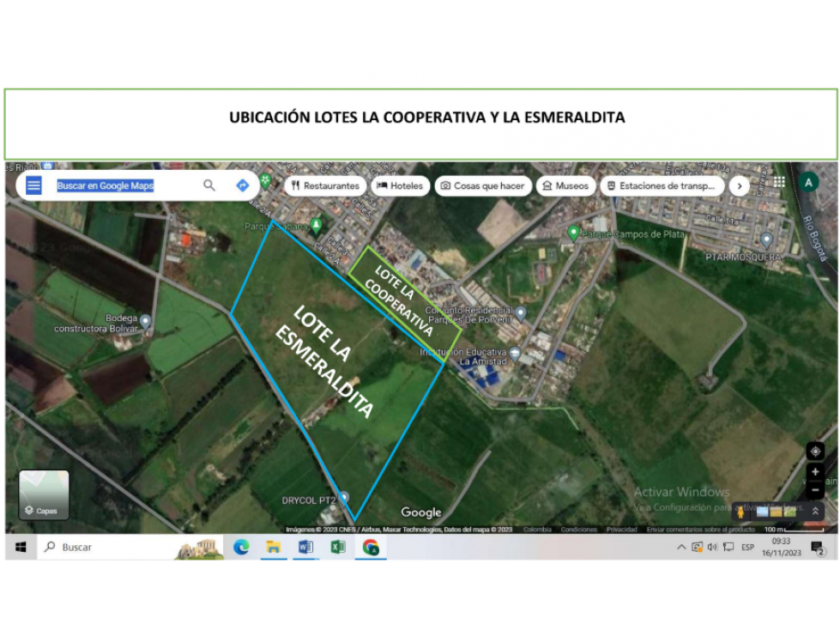Viewport: 840px width, 630px height.
Task: Open the ESP language indicator
Action: click(x=747, y=547)
